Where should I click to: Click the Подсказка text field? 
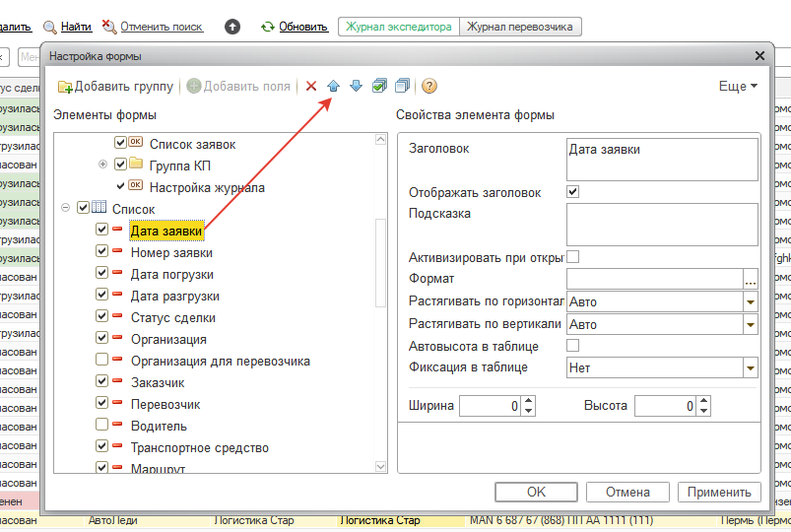click(x=662, y=225)
